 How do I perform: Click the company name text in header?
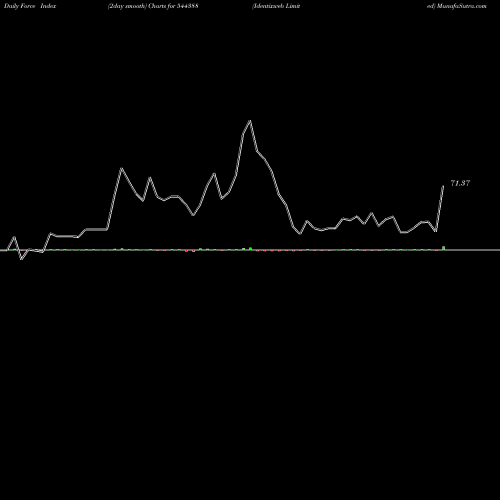point(276,6)
